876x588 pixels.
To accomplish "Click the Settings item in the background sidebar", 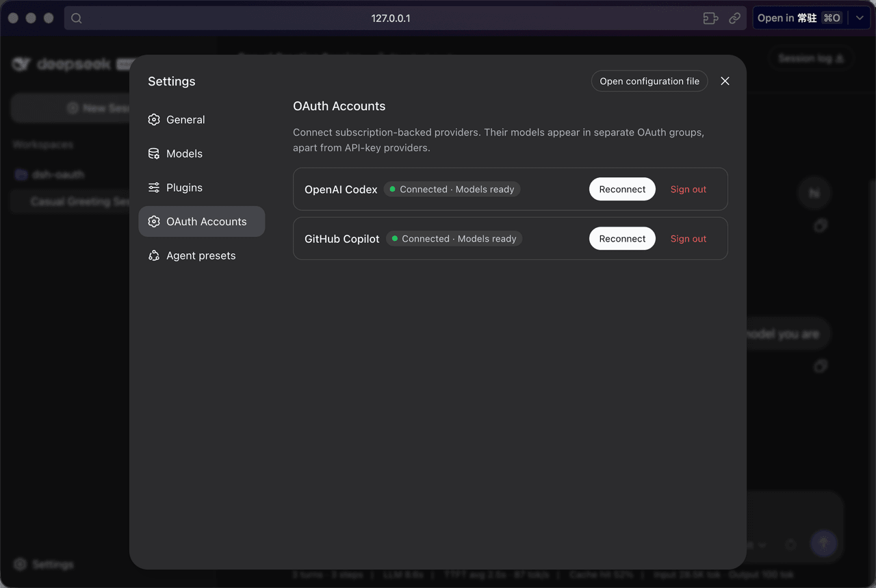I will [x=44, y=565].
